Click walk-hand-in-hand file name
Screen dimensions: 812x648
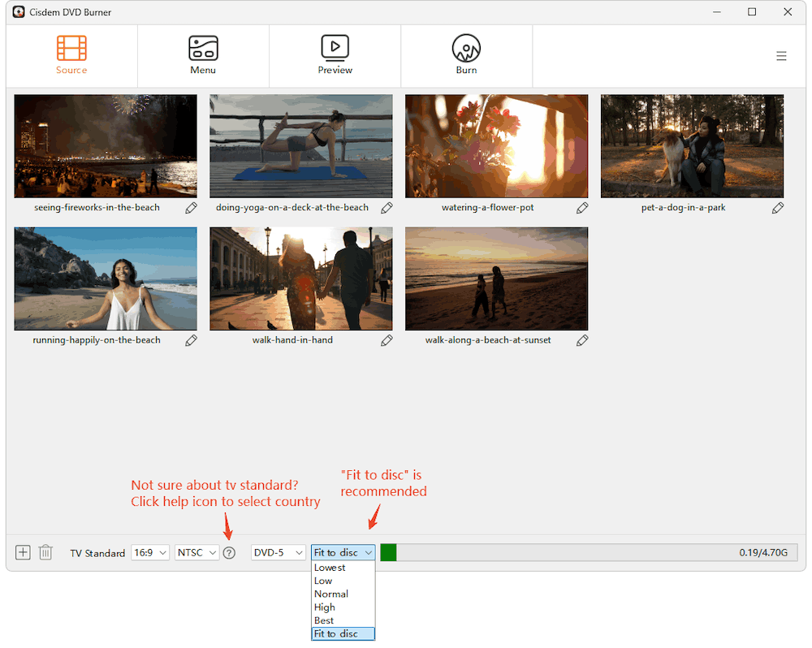pos(292,339)
